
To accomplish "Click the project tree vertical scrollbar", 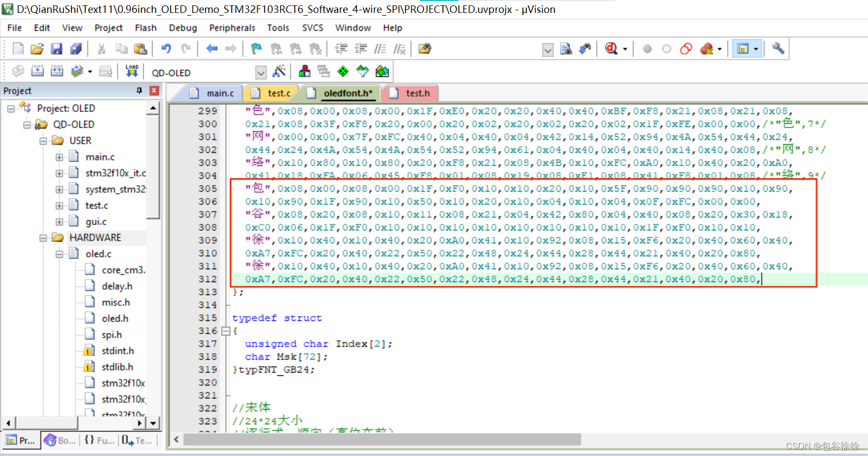I will [154, 166].
